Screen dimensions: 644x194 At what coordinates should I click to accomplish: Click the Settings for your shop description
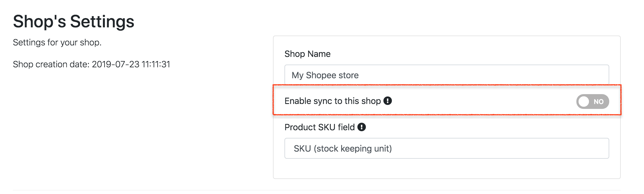(x=57, y=42)
